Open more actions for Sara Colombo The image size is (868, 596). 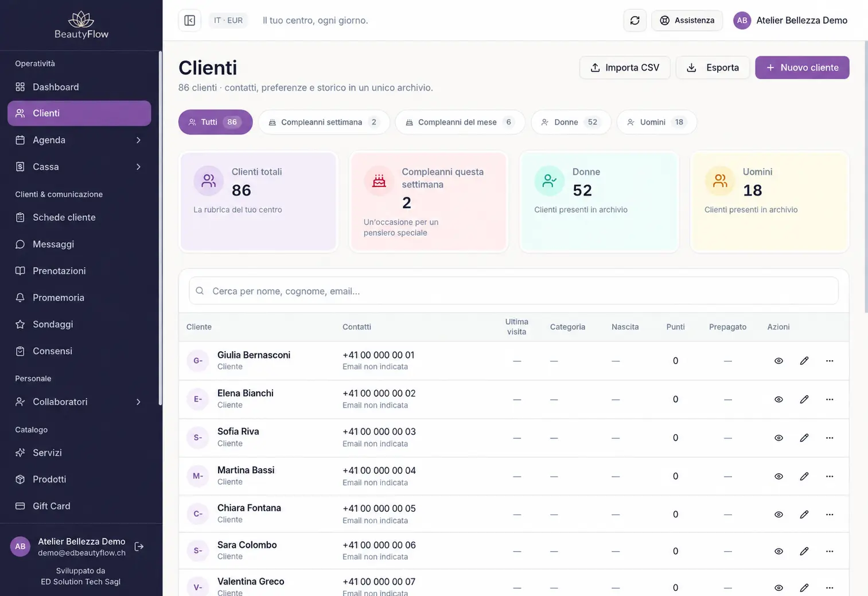(x=830, y=551)
